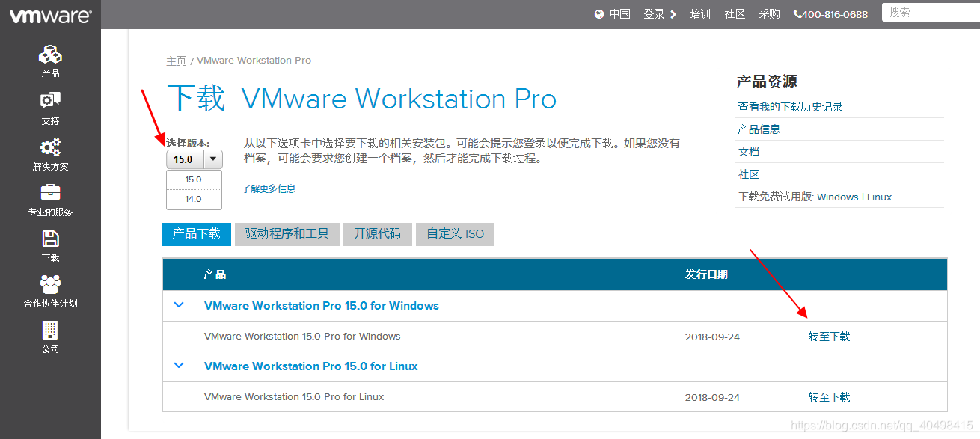Open the 公司 building icon
980x439 pixels.
coord(50,330)
